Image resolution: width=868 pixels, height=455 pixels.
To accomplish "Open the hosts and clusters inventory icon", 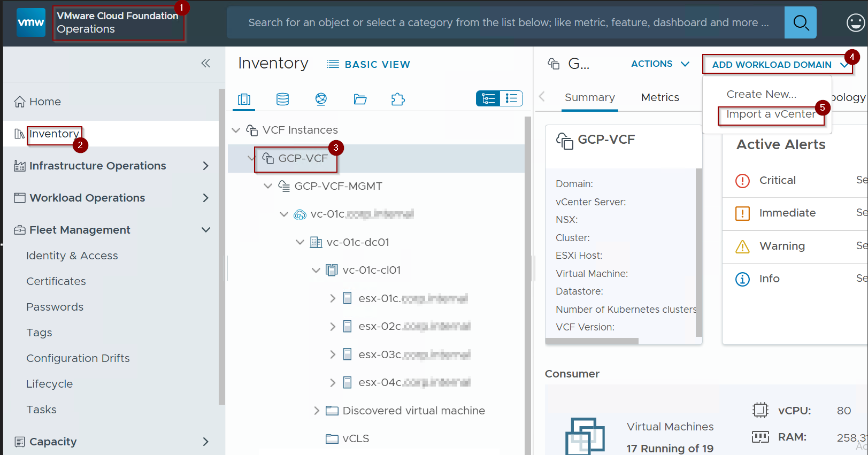I will (x=244, y=99).
